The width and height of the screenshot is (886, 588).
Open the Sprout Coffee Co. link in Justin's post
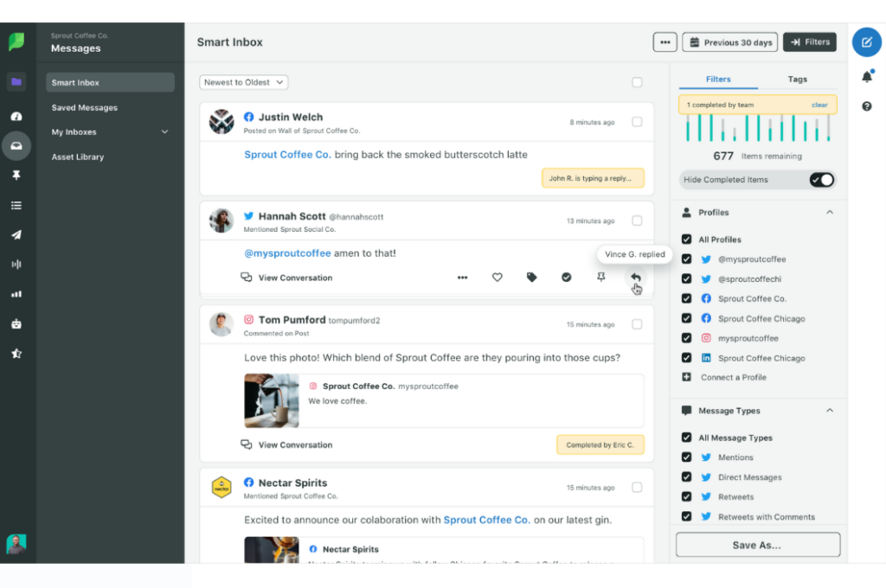point(287,155)
